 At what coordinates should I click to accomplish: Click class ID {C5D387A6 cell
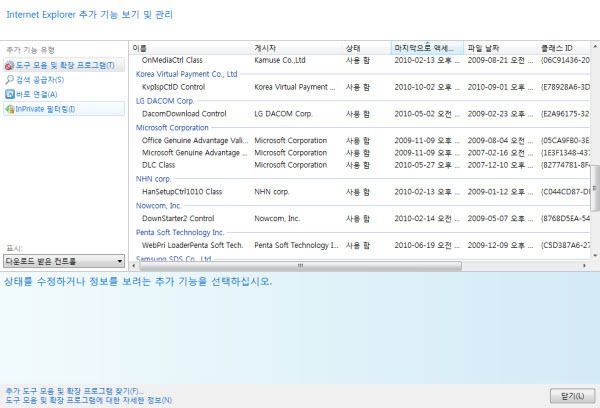[565, 245]
